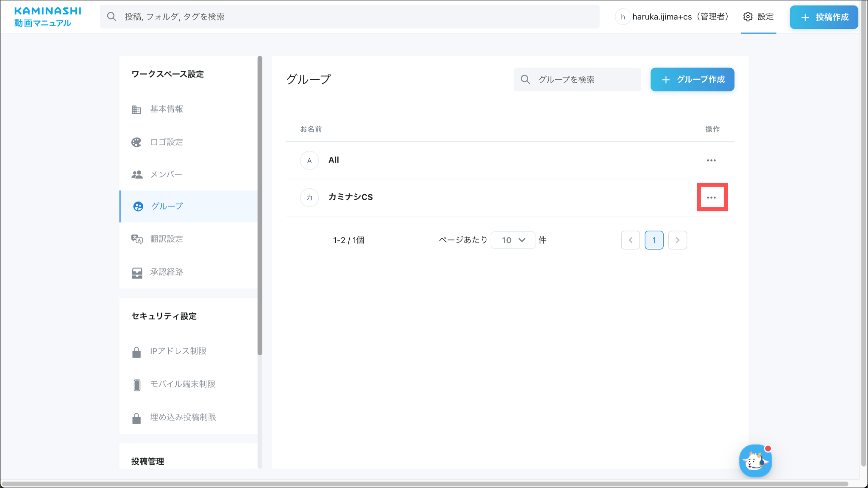This screenshot has width=868, height=488.
Task: Open the 基本情報 building icon
Action: pos(136,110)
